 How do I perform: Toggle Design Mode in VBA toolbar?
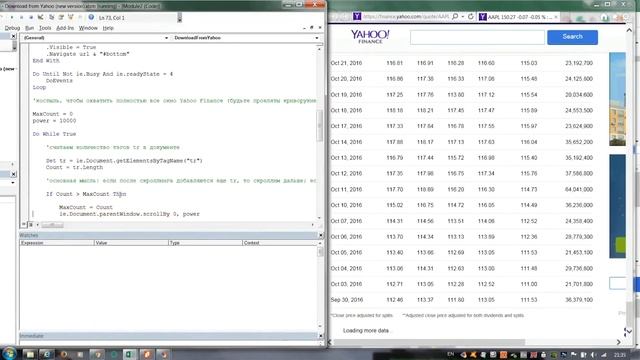tap(40, 18)
